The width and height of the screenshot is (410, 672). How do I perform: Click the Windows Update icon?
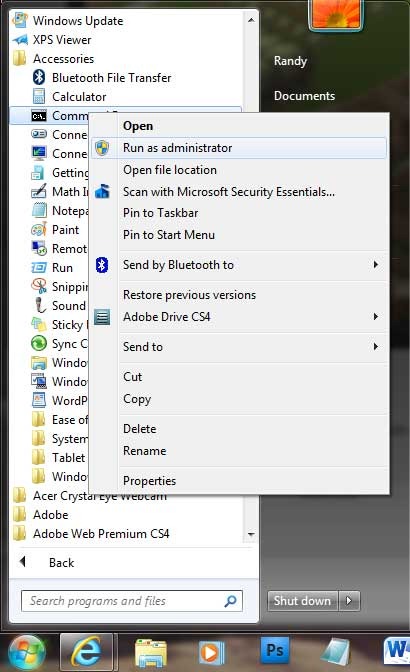[x=20, y=21]
